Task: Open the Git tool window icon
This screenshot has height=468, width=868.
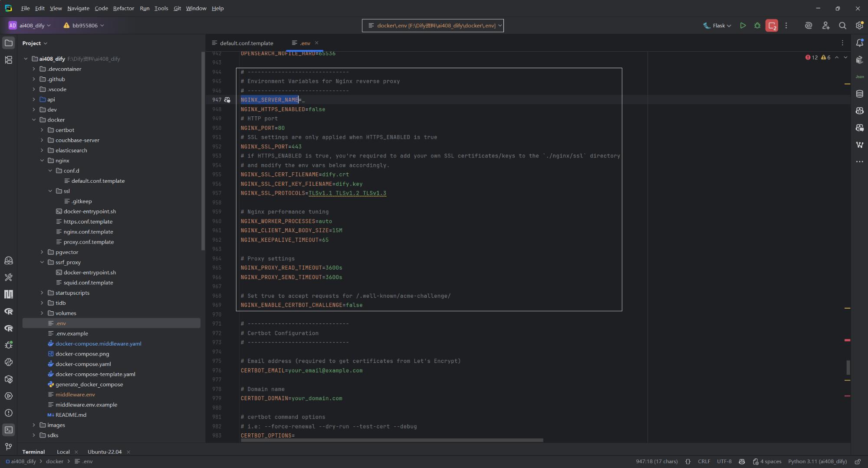Action: (8, 447)
